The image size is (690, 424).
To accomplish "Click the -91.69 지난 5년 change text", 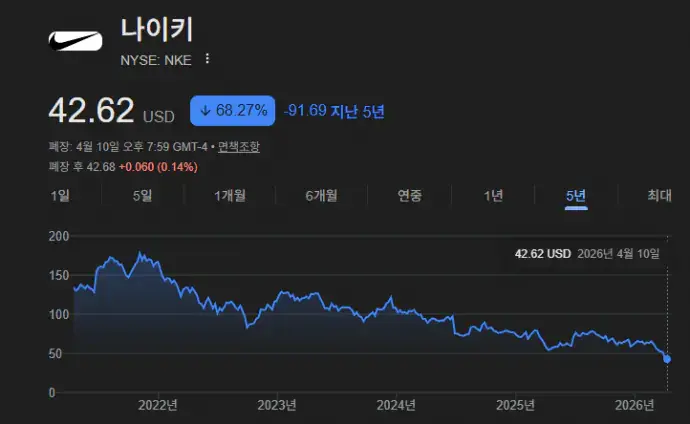I will tap(334, 111).
